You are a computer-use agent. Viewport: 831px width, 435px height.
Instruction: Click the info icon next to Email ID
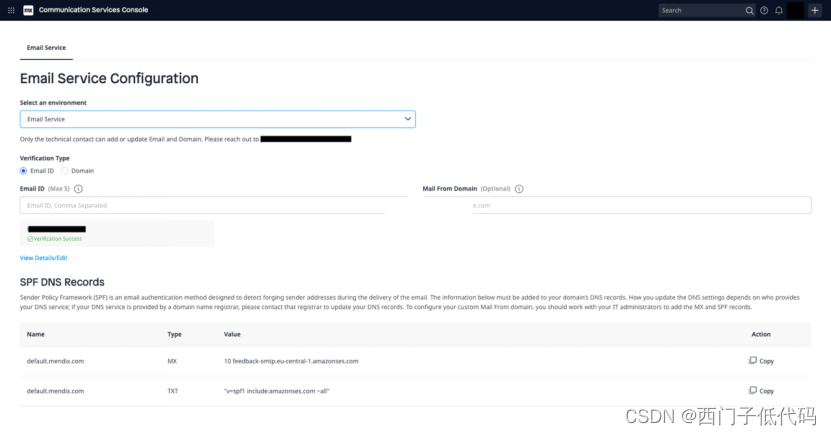78,189
